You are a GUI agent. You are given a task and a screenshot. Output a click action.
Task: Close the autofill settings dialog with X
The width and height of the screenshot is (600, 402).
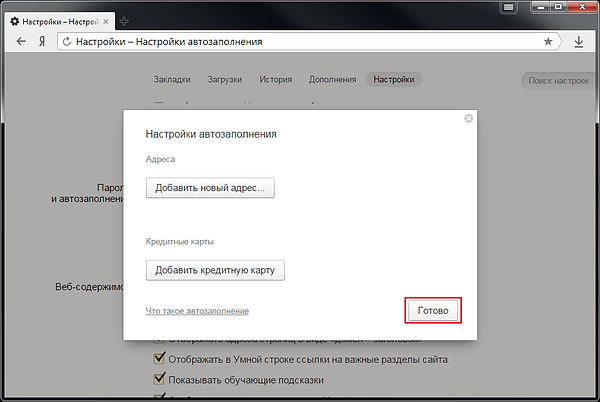(x=468, y=119)
